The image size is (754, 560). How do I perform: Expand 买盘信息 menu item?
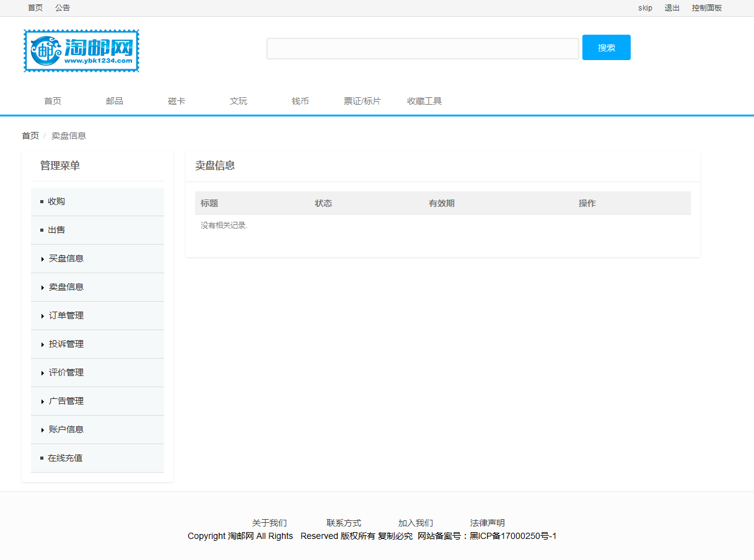point(97,258)
